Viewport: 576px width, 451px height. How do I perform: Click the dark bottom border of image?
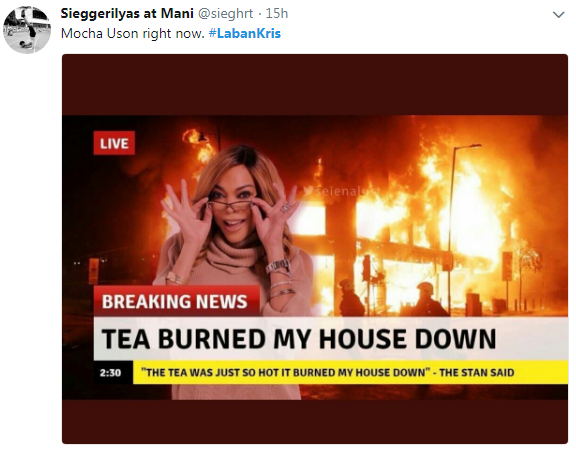tap(315, 421)
